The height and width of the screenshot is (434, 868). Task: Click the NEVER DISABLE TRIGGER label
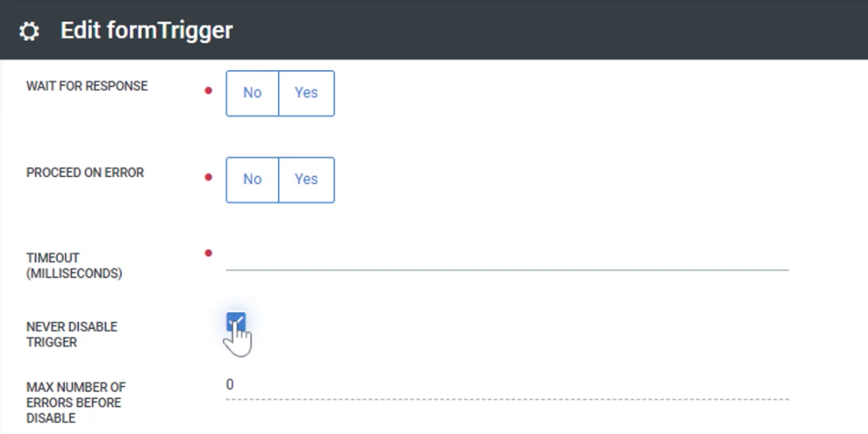click(71, 334)
